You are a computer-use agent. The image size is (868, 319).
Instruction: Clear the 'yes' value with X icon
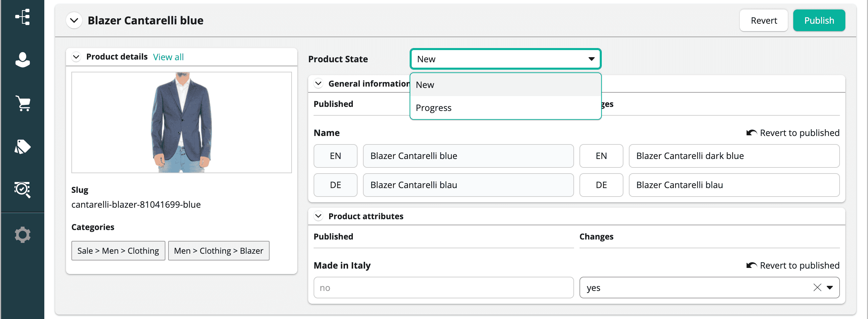click(817, 288)
